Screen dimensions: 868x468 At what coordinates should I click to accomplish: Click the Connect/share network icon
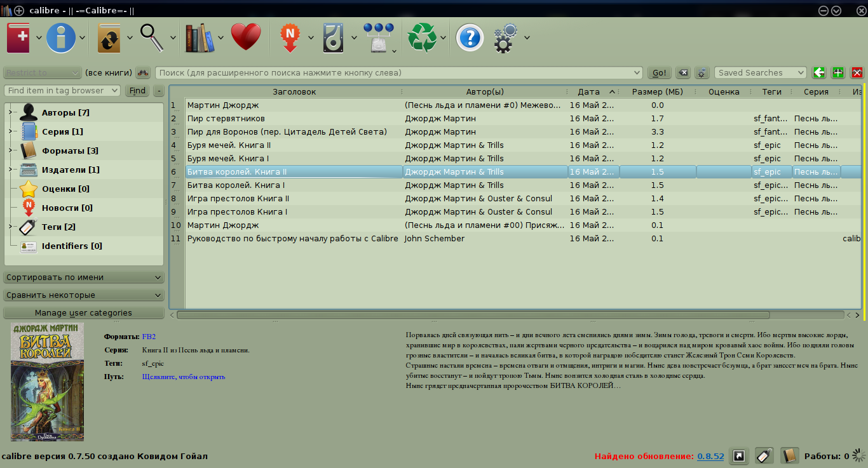tap(378, 37)
